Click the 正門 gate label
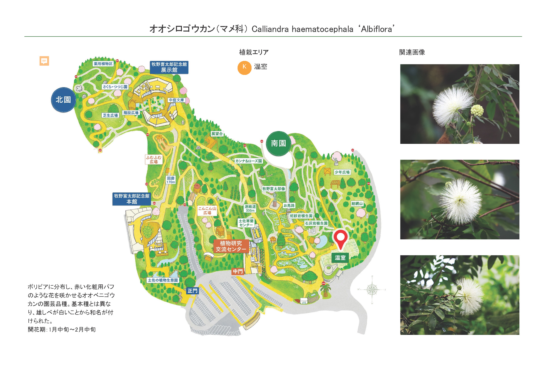Viewport: 554px width, 392px height. tap(192, 291)
